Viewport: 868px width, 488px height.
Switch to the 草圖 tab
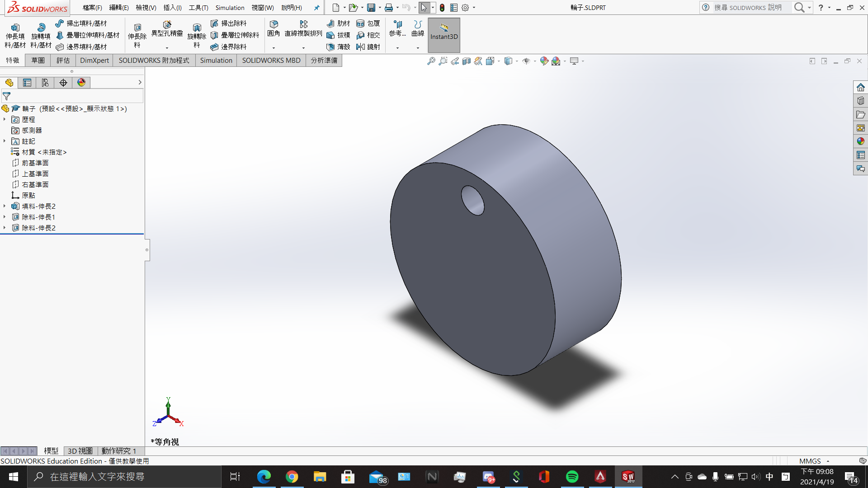(x=38, y=61)
